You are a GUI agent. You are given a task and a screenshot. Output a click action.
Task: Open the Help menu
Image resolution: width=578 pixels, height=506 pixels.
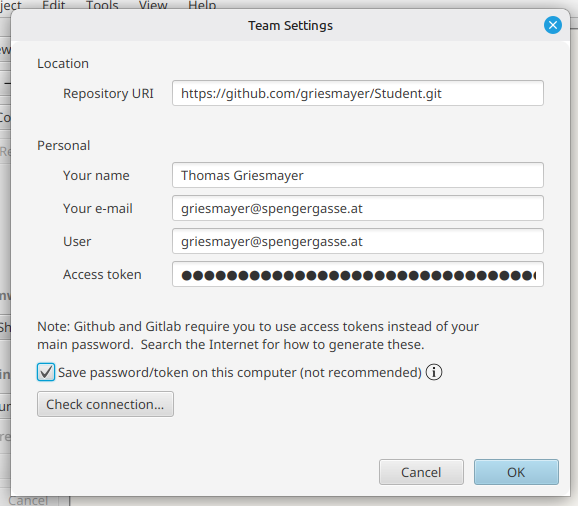coord(202,5)
